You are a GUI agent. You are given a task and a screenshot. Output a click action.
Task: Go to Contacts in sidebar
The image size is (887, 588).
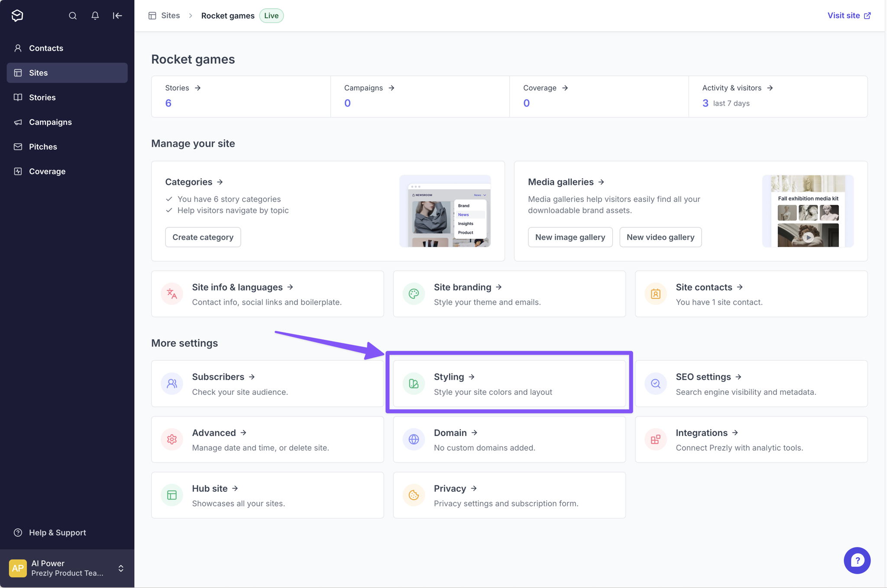tap(67, 48)
